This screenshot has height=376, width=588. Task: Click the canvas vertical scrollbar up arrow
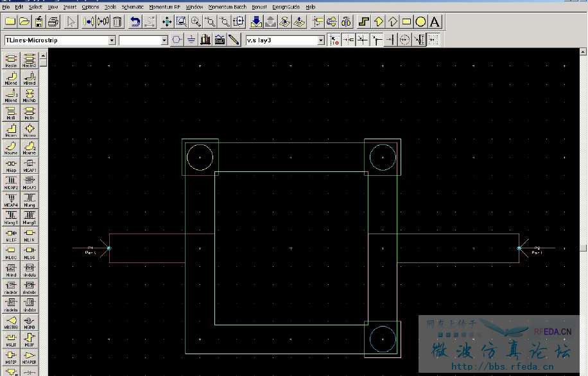coord(583,51)
